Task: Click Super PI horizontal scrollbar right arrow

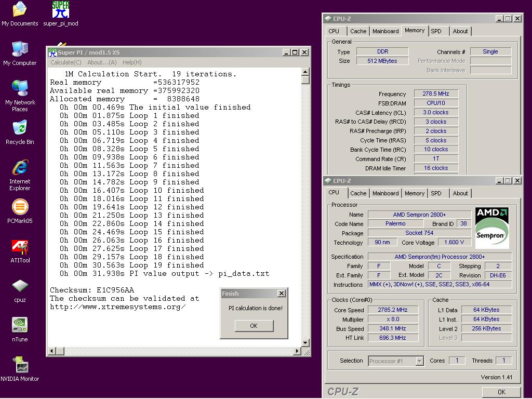Action: (x=297, y=351)
